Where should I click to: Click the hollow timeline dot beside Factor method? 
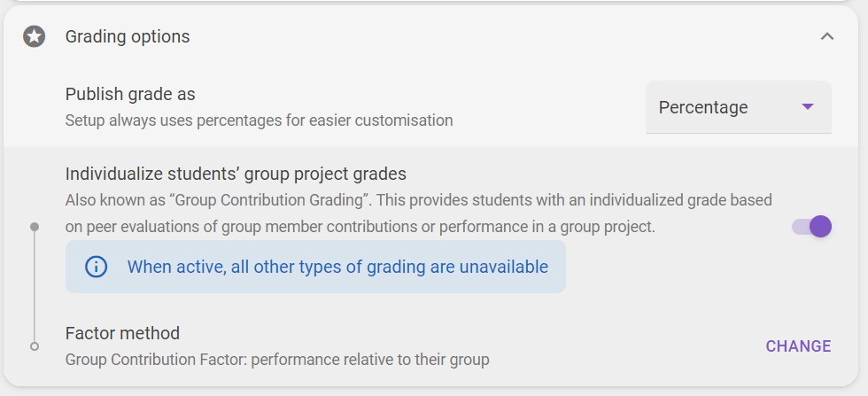[x=35, y=346]
